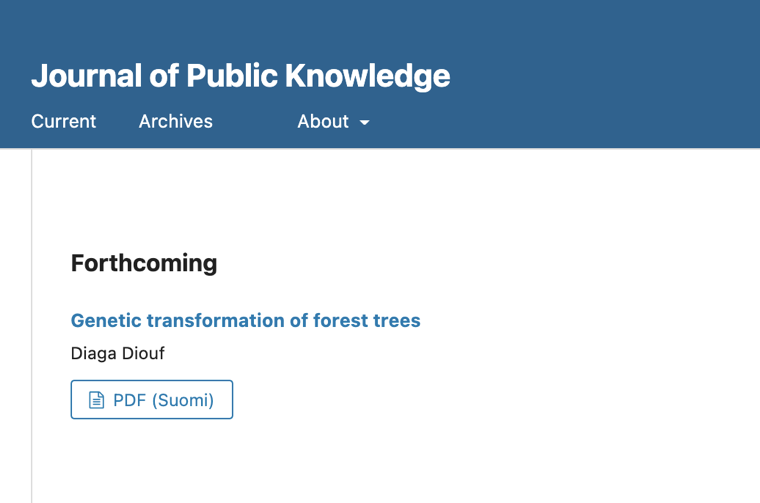Go to the Archives page
The width and height of the screenshot is (760, 503).
coord(175,122)
